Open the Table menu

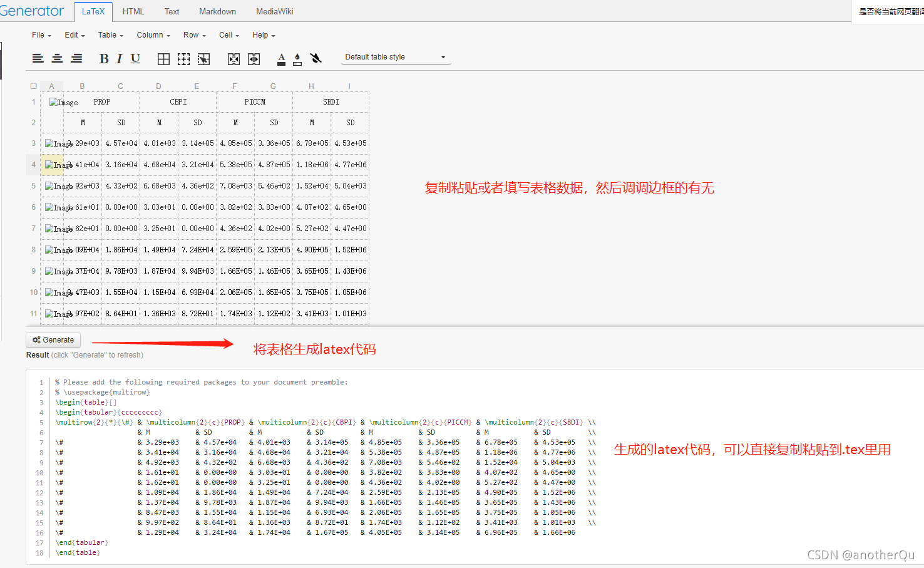pos(110,35)
